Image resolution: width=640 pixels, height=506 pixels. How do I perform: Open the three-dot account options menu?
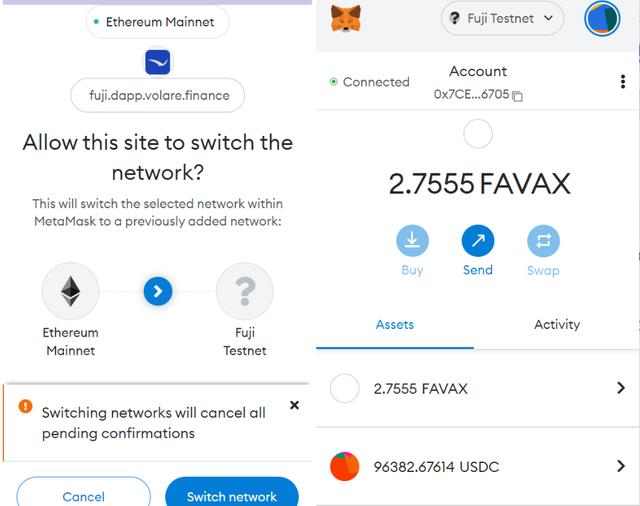[x=622, y=82]
